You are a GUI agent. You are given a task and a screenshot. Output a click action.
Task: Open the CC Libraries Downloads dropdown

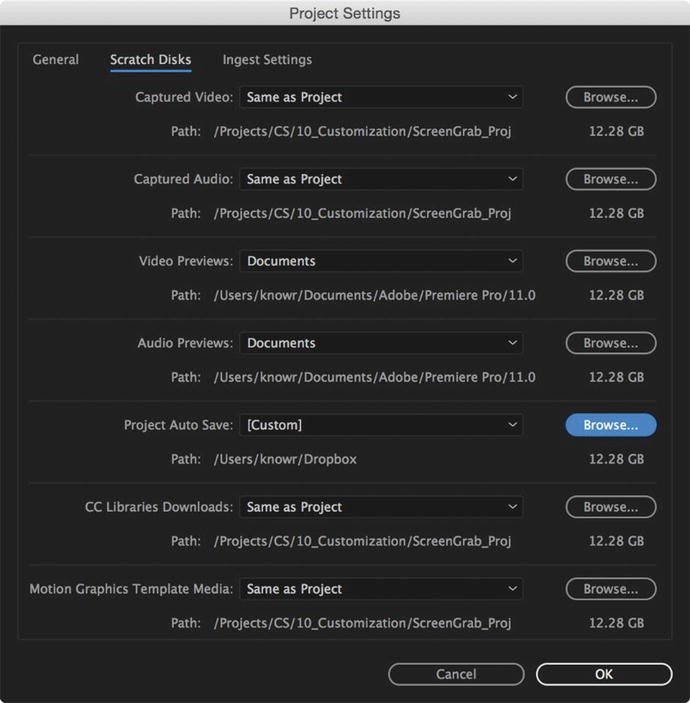(x=381, y=507)
